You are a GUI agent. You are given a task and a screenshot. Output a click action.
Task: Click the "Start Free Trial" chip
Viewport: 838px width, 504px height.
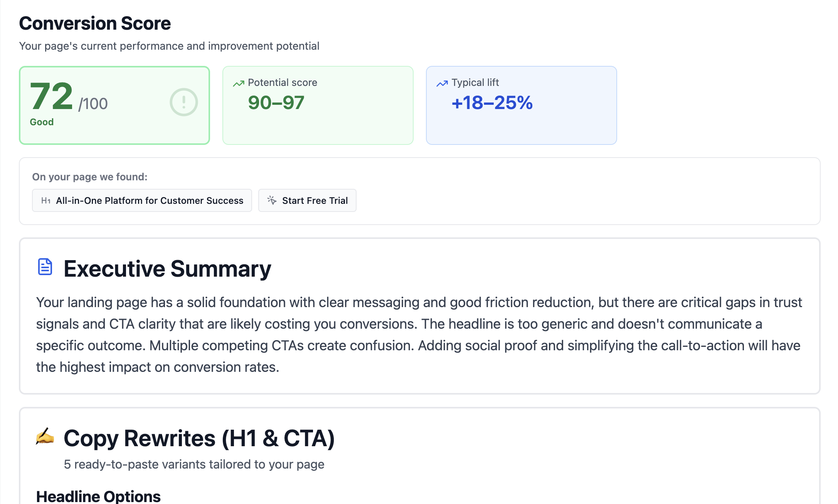(315, 201)
